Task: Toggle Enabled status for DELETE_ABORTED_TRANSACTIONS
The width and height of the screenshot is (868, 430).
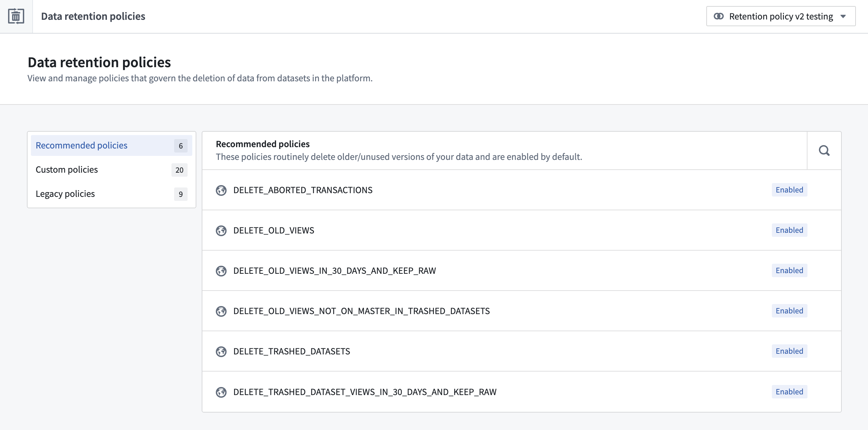Action: [x=789, y=190]
